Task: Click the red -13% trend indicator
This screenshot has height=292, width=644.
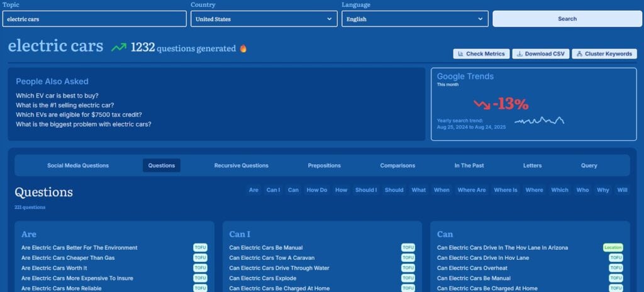Action: (x=501, y=104)
